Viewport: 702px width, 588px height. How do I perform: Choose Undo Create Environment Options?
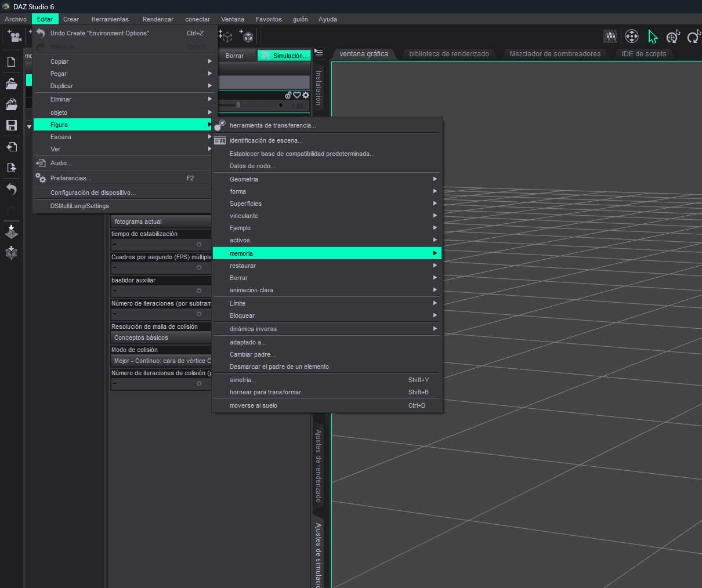(x=122, y=33)
